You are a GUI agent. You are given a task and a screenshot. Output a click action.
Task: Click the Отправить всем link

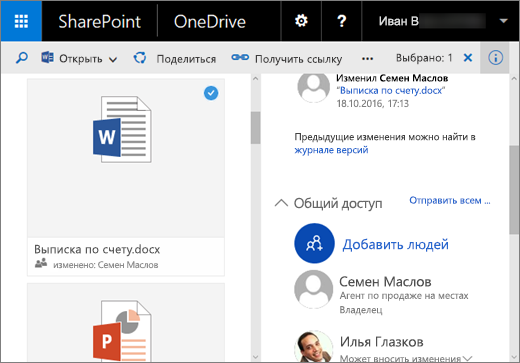point(450,200)
